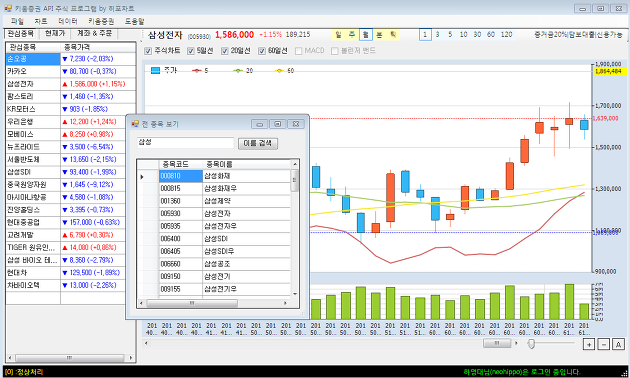Open the 차트 menu

(x=41, y=21)
